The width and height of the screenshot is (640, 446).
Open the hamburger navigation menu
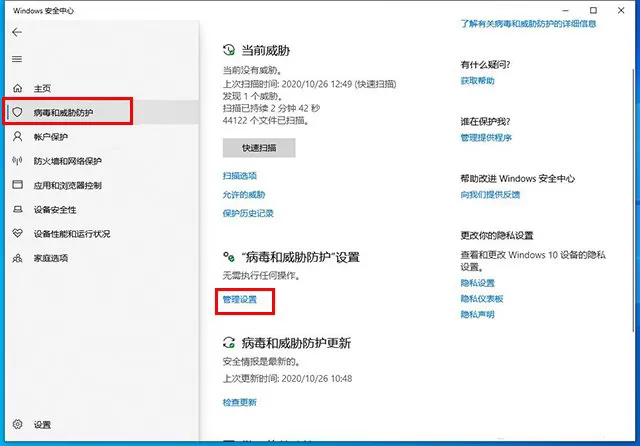[x=17, y=59]
